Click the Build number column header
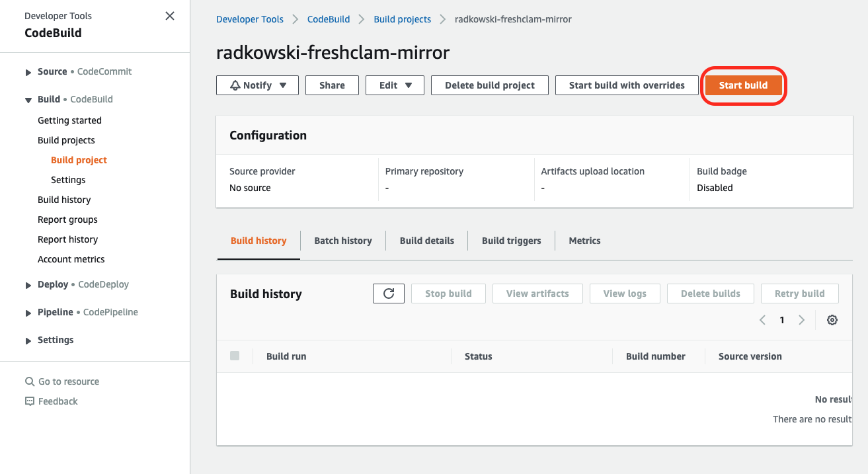 (656, 356)
